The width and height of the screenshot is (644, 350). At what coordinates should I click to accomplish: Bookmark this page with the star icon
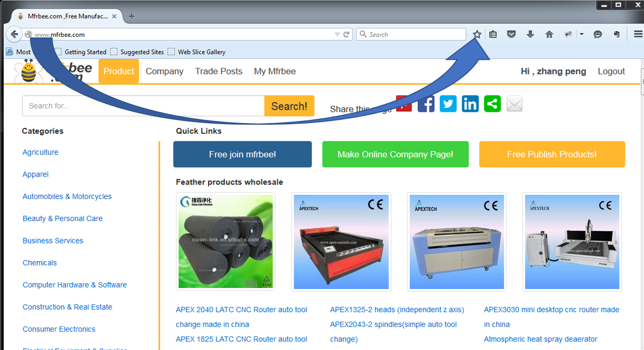click(x=477, y=34)
